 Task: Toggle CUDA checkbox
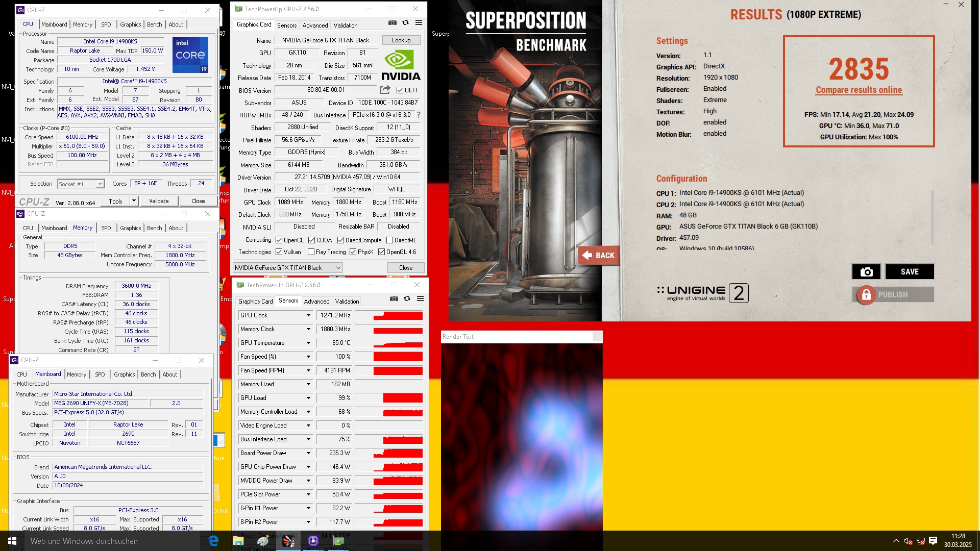[x=311, y=240]
